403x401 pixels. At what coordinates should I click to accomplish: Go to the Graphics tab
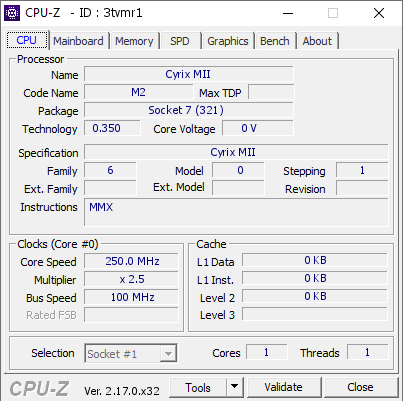pos(228,41)
